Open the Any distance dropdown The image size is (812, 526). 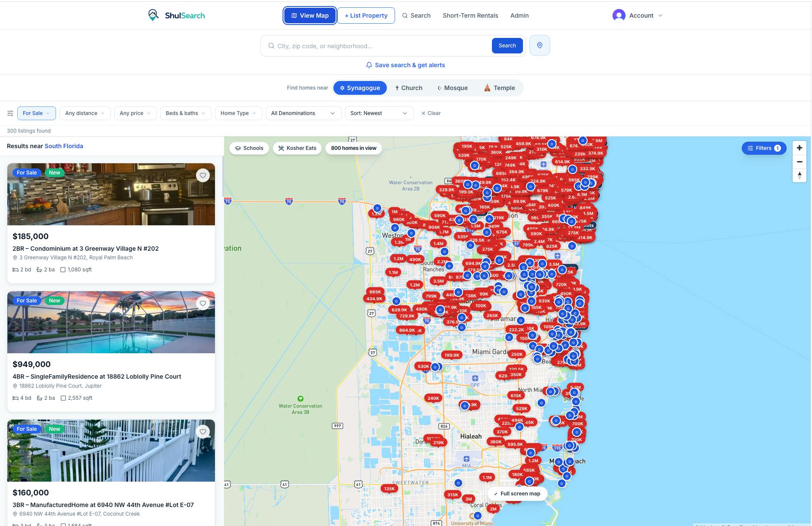click(85, 113)
